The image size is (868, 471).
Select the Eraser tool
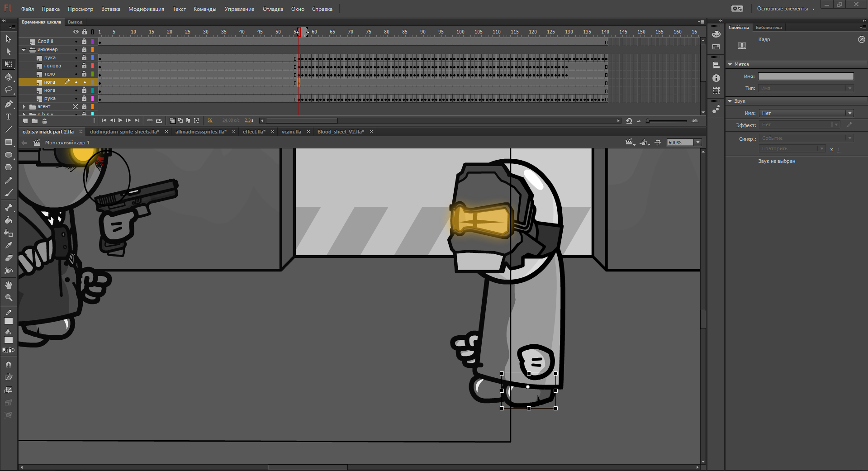[x=9, y=258]
